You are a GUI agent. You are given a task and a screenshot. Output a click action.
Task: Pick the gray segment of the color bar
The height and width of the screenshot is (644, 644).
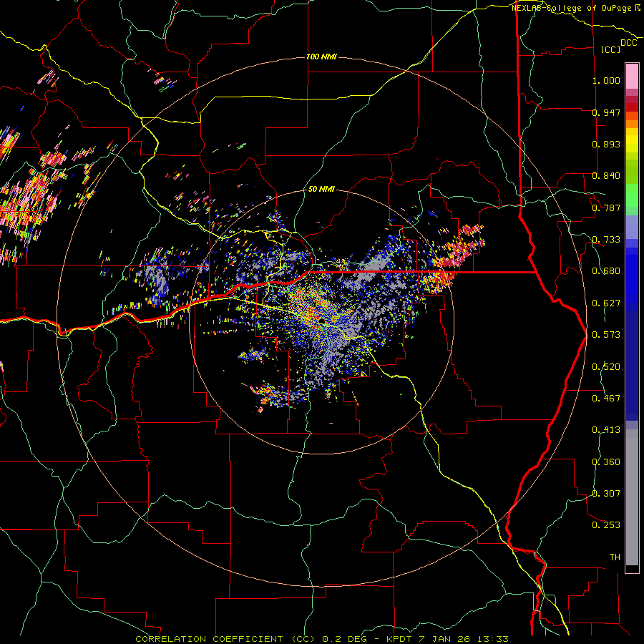632,497
